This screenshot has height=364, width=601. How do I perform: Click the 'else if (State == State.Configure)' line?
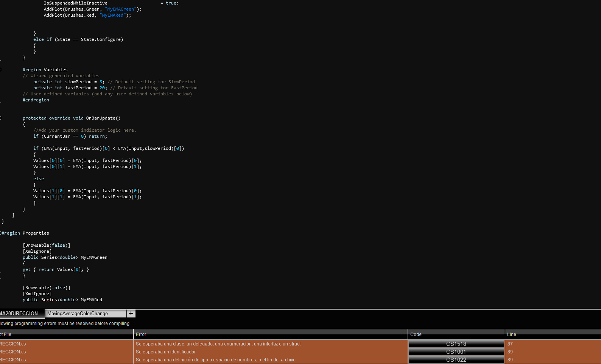pos(78,39)
